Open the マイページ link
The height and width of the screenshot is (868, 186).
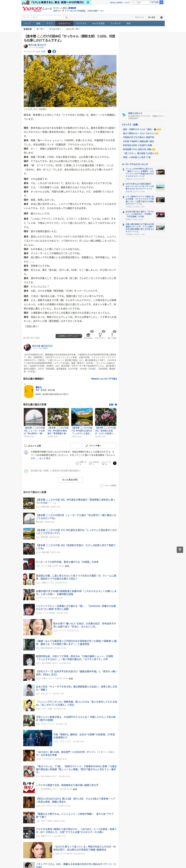139,18
